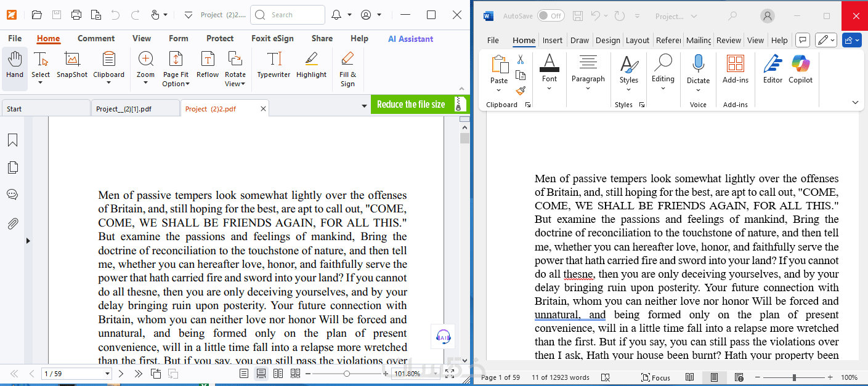Open the Typewriter tool in Foxit
Image resolution: width=868 pixels, height=386 pixels.
(x=274, y=65)
